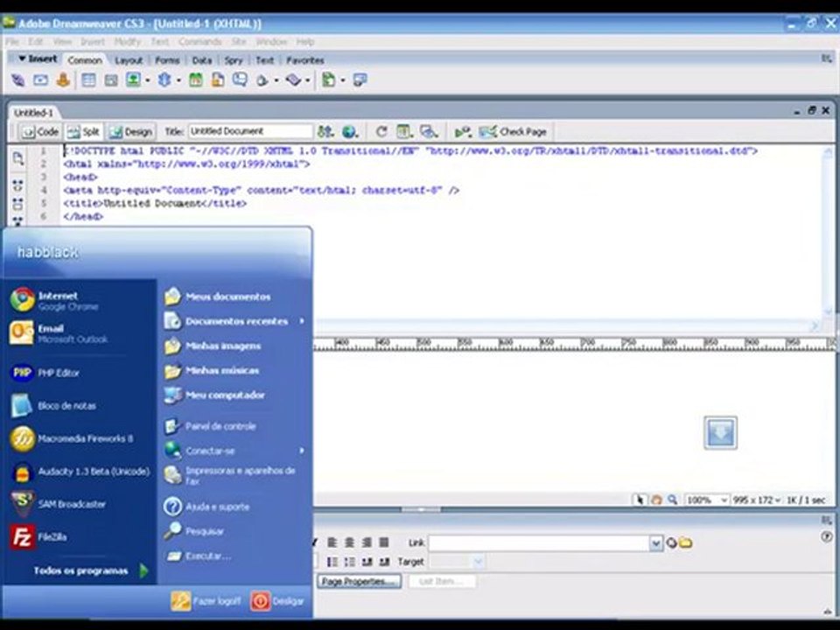Toggle ordered list in Properties panel
The image size is (840, 630).
(349, 562)
